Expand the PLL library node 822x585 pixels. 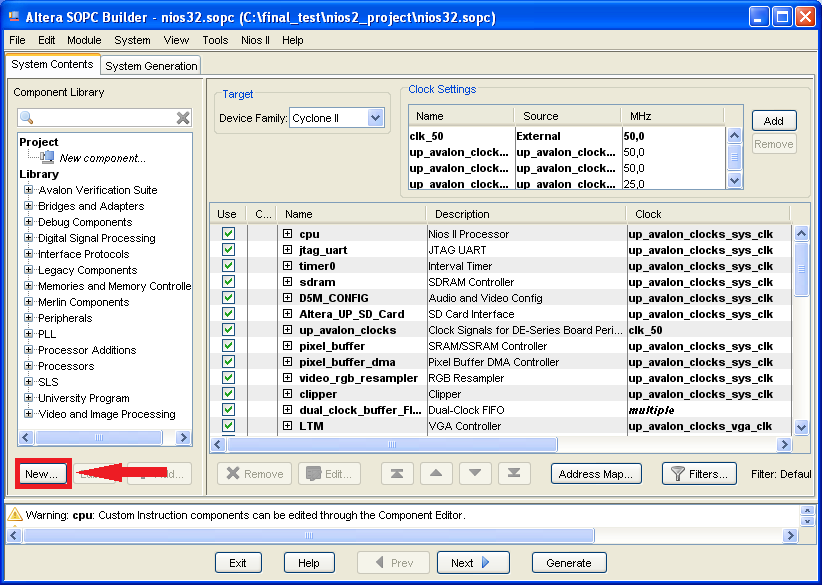28,333
